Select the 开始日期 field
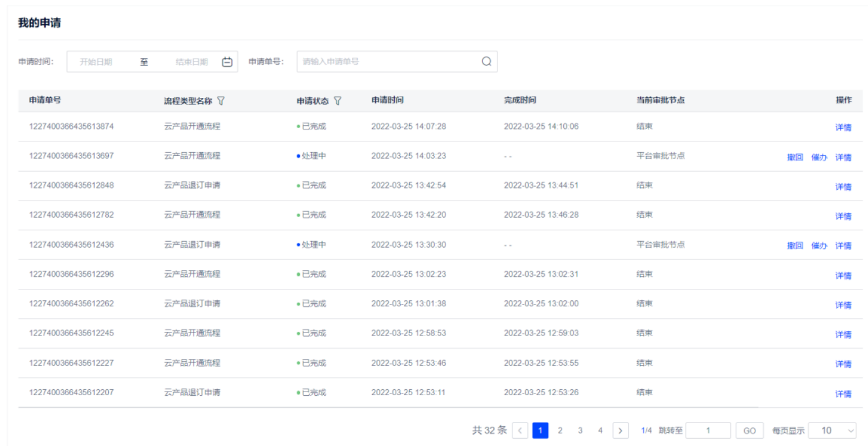This screenshot has width=868, height=446. click(97, 62)
